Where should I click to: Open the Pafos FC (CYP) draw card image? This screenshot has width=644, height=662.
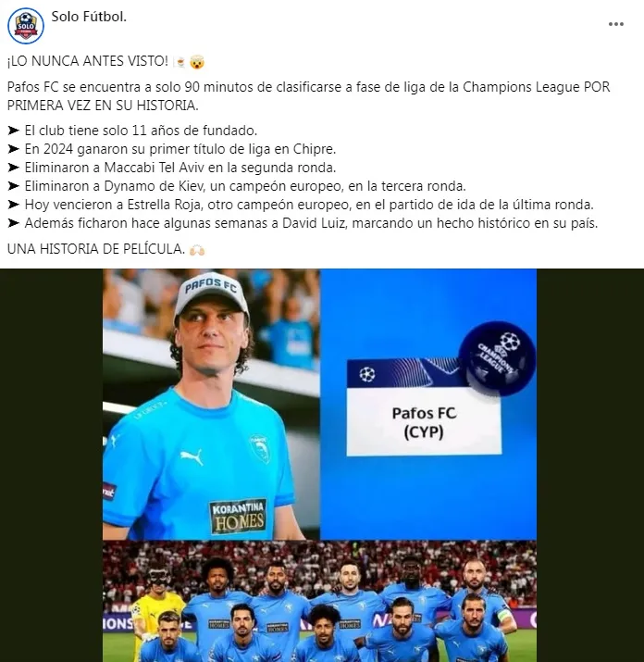click(x=428, y=405)
